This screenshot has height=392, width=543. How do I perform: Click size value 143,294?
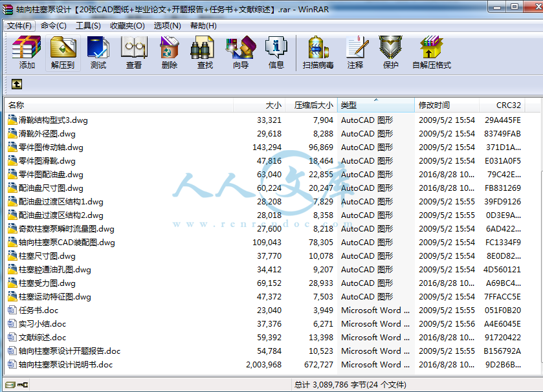coord(267,147)
